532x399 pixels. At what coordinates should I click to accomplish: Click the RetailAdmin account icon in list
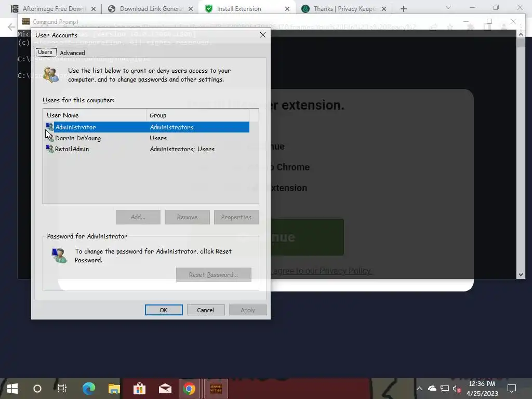49,149
